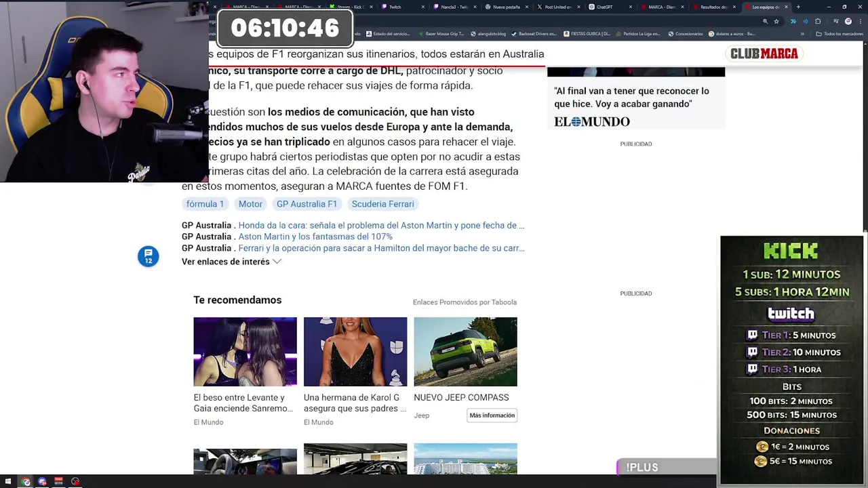The height and width of the screenshot is (488, 868).
Task: Open the Levante and Gaia kiss thumbnail
Action: [x=245, y=352]
